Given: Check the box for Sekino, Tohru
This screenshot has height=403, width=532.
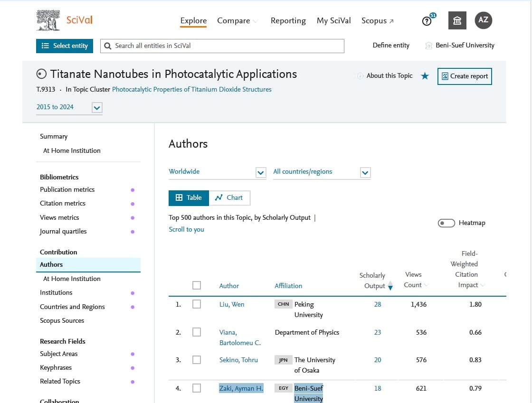Looking at the screenshot, I should [197, 360].
